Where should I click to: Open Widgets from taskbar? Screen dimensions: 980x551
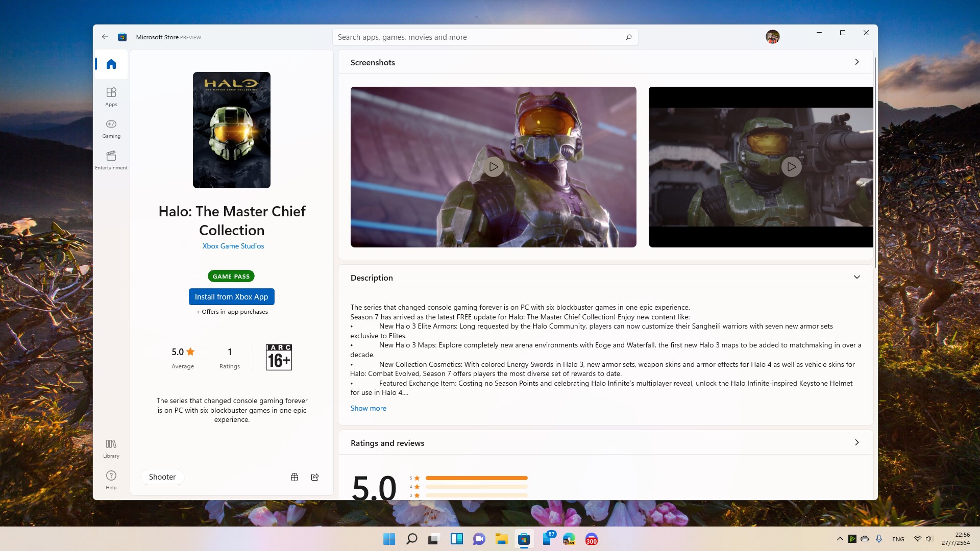pos(456,539)
